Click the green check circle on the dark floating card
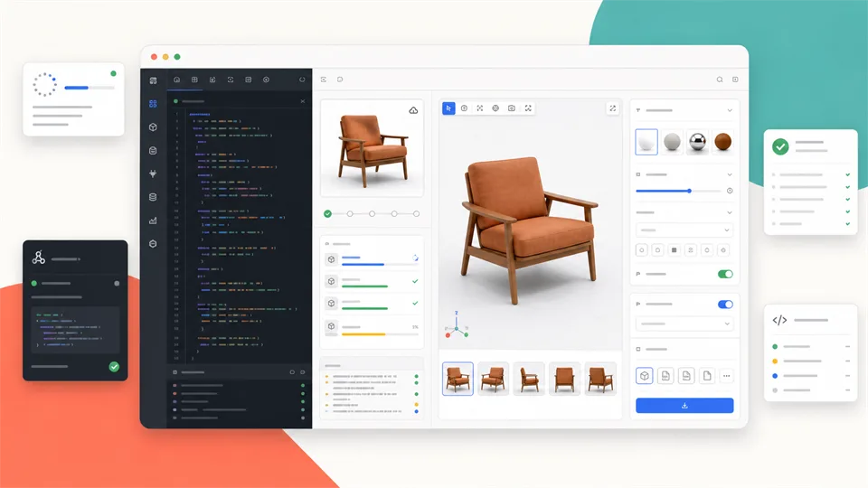Viewport: 868px width, 488px height. (114, 366)
